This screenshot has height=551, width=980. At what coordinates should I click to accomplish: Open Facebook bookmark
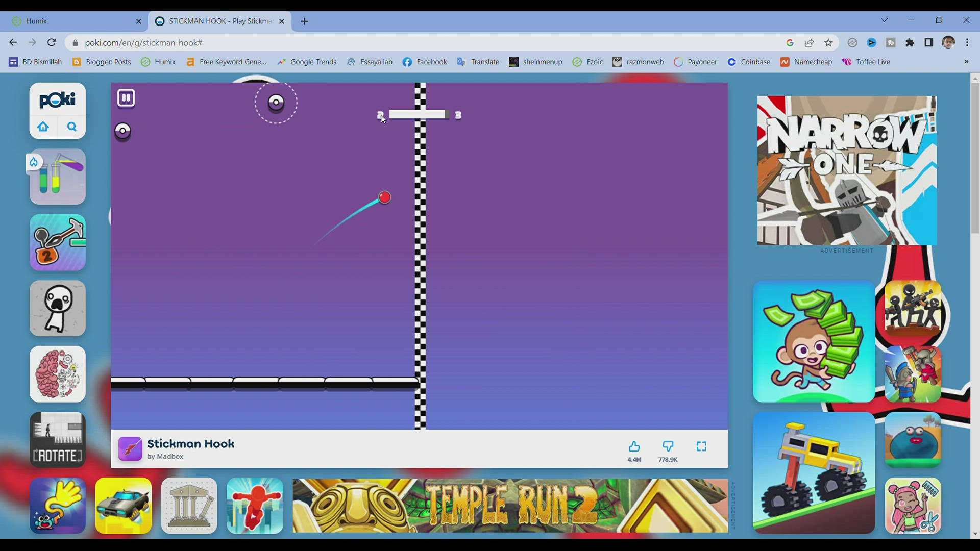425,62
